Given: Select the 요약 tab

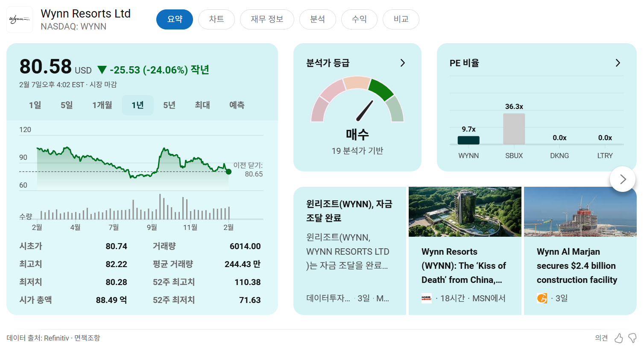Looking at the screenshot, I should point(175,19).
